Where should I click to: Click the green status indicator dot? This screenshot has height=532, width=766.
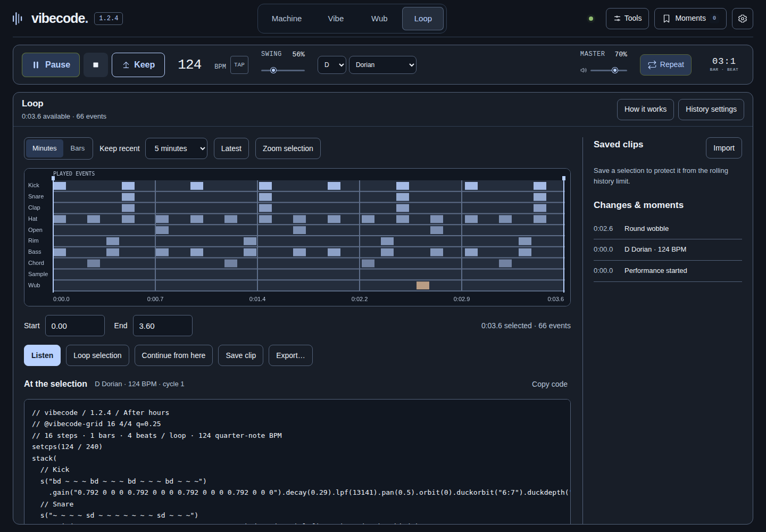[x=591, y=19]
